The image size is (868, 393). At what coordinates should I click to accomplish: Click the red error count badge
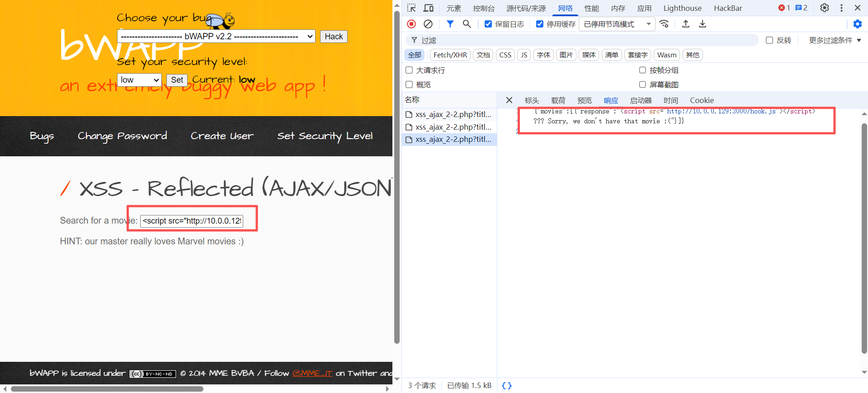[x=784, y=8]
